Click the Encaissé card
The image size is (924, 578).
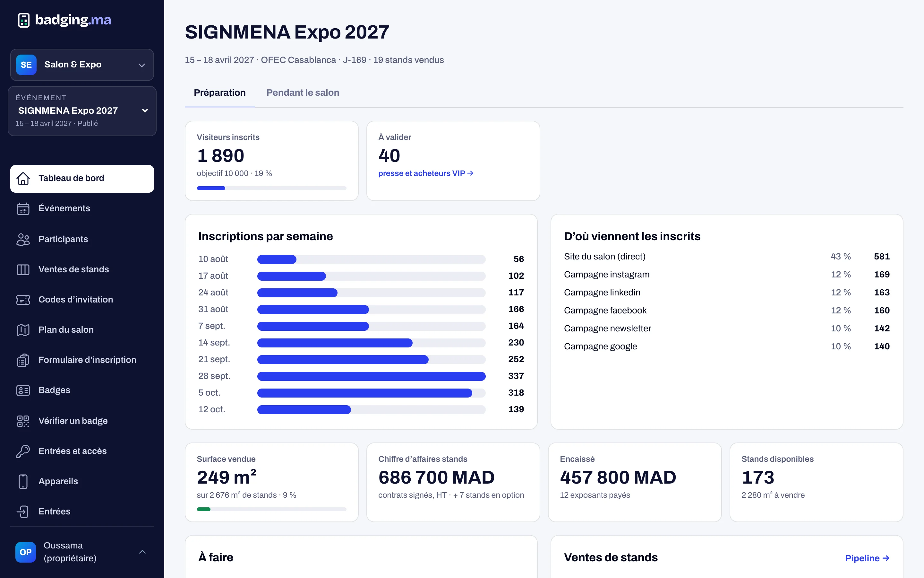pos(635,482)
